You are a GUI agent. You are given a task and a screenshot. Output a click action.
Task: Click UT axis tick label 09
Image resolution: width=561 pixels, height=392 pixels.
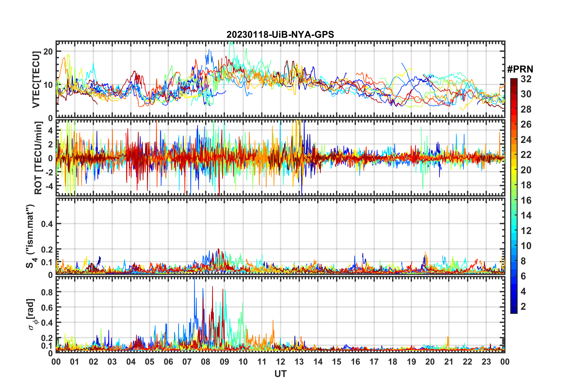[x=224, y=362]
